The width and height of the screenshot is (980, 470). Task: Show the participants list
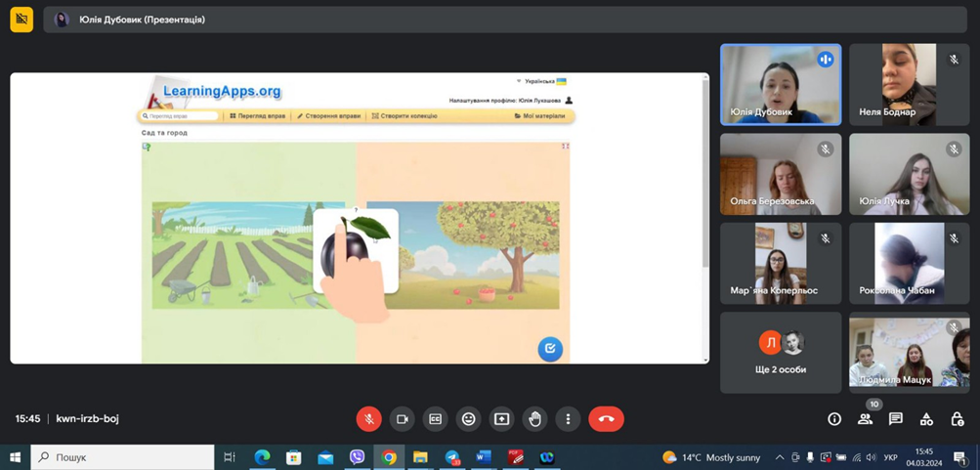865,419
